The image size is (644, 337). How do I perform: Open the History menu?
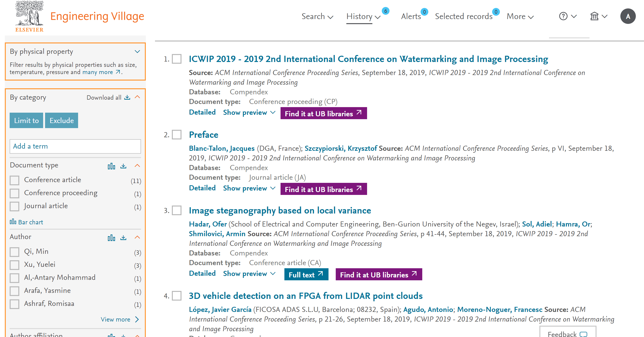click(363, 16)
